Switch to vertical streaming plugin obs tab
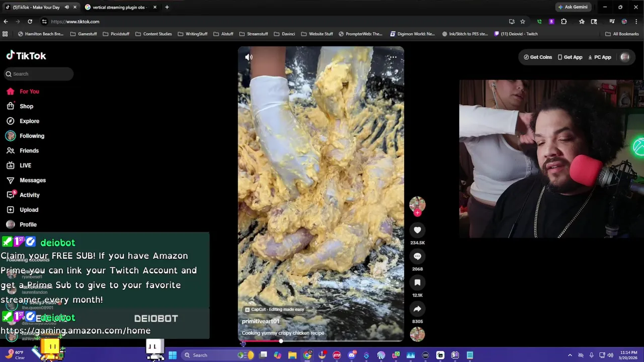This screenshot has height=362, width=644. pyautogui.click(x=120, y=7)
